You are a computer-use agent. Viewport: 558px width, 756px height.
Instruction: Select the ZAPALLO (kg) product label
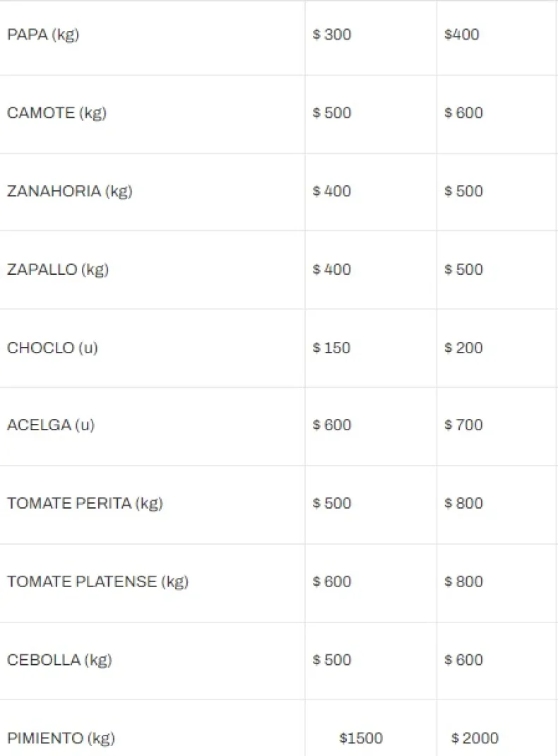click(x=58, y=270)
